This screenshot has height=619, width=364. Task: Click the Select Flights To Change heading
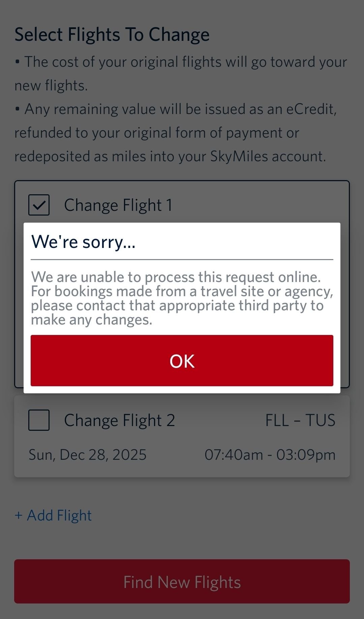point(112,35)
